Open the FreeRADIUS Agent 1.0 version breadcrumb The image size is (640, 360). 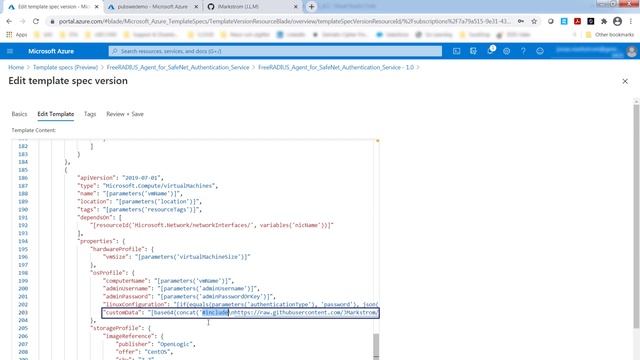[336, 67]
